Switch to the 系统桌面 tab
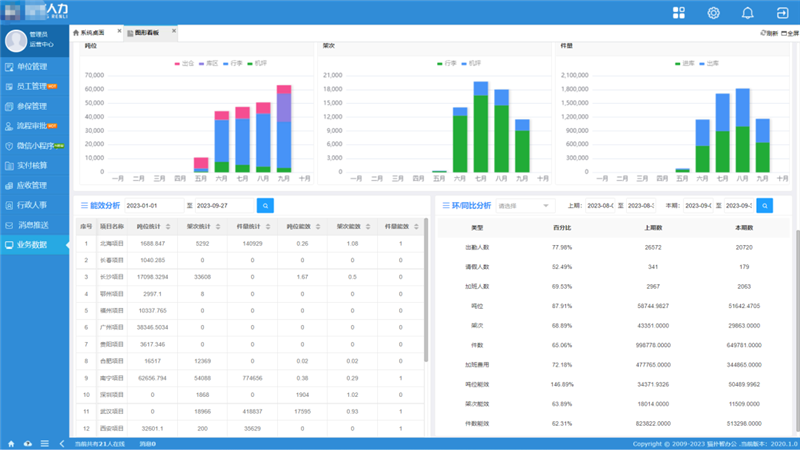This screenshot has width=800, height=450. coord(96,33)
